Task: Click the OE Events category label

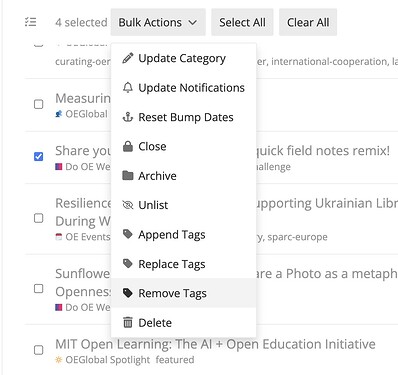Action: 88,237
